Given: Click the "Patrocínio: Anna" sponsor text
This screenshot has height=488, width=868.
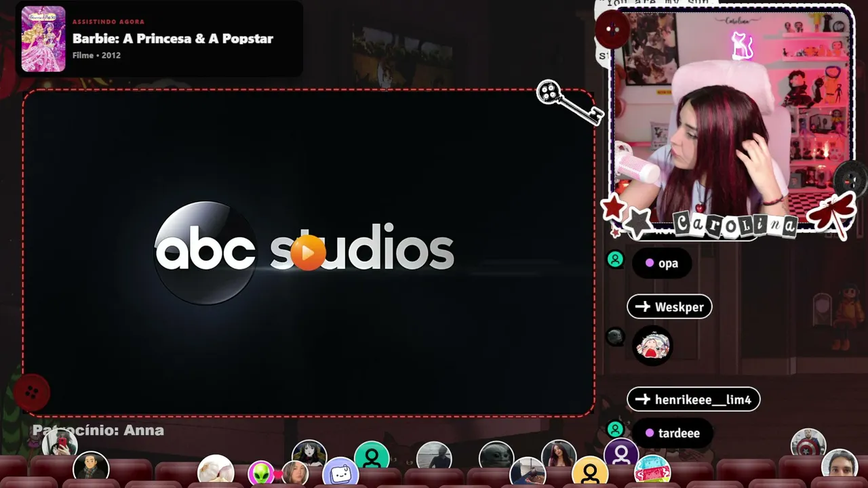Looking at the screenshot, I should 98,430.
